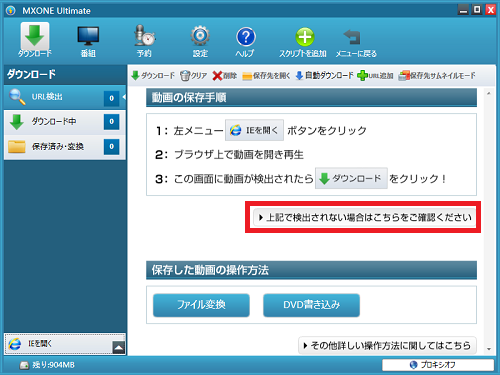
Task: Click the 残り:904MB disk status
Action: pyautogui.click(x=47, y=365)
